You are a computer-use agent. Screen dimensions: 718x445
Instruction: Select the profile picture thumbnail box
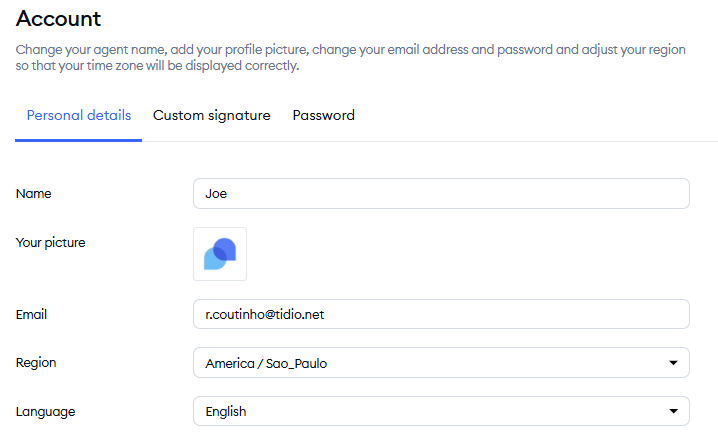click(x=220, y=254)
